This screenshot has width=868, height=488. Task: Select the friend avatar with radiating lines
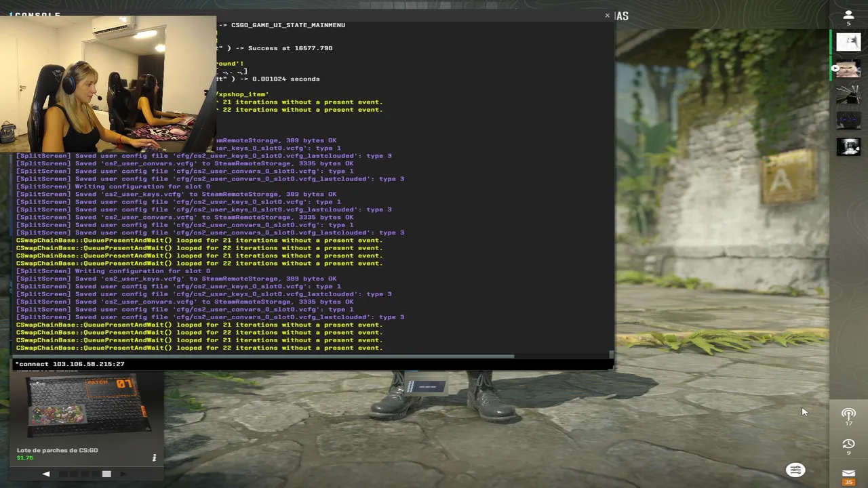pos(848,95)
